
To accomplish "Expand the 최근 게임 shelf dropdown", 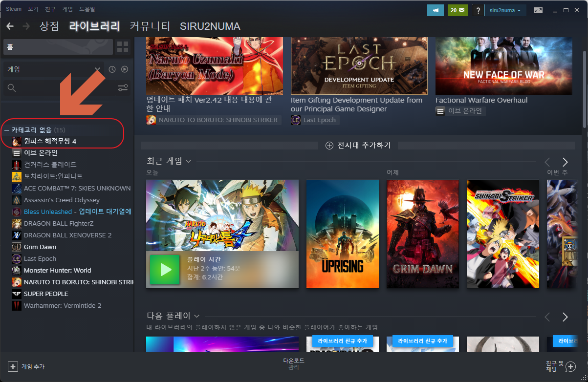I will 188,161.
